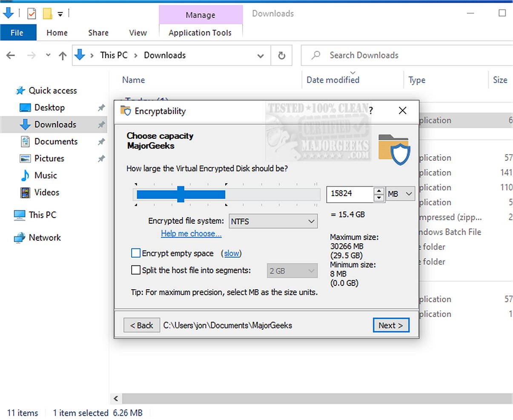Unpin Desktop using its pin icon
The width and height of the screenshot is (513, 420).
tap(101, 108)
